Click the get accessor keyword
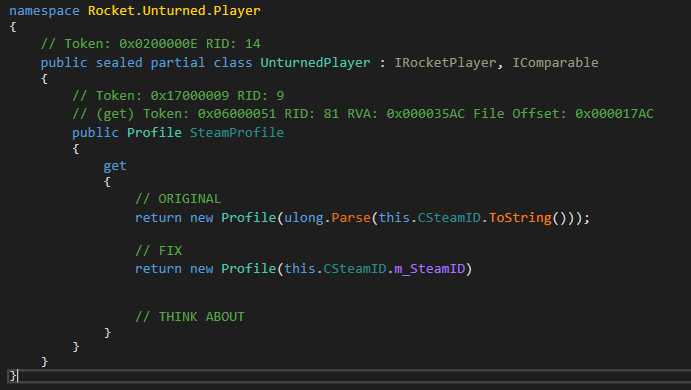The width and height of the screenshot is (691, 390). click(115, 166)
